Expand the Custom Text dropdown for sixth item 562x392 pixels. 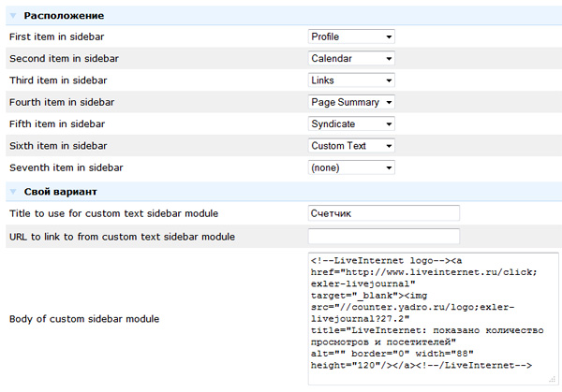(x=351, y=146)
